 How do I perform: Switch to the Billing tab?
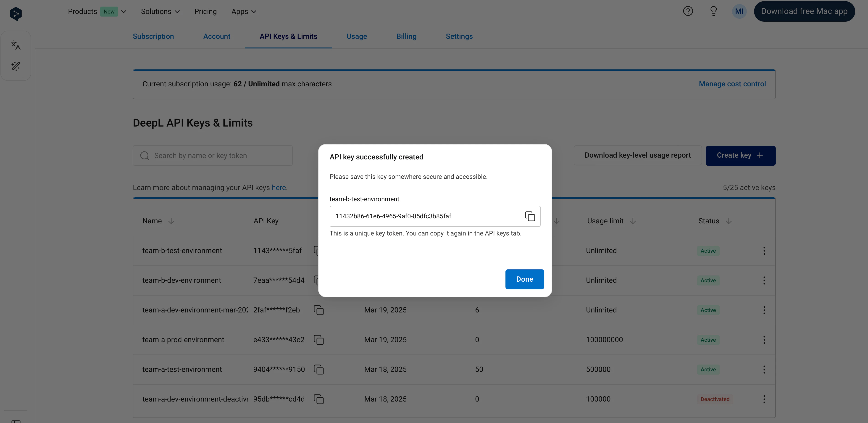(406, 36)
